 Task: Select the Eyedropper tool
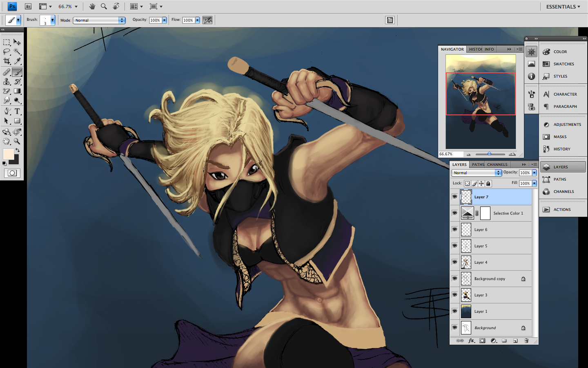(x=17, y=61)
